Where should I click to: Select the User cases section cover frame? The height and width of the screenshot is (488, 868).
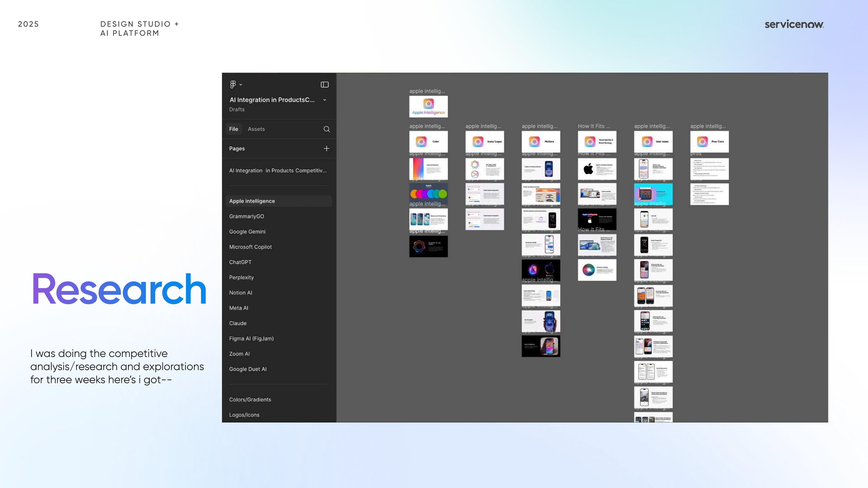click(653, 141)
